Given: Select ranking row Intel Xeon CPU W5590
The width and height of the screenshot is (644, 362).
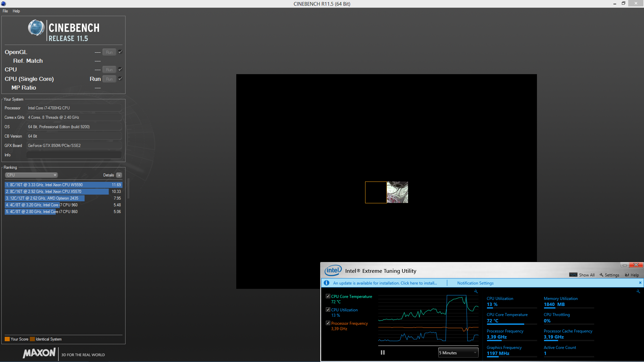Looking at the screenshot, I should tap(63, 185).
